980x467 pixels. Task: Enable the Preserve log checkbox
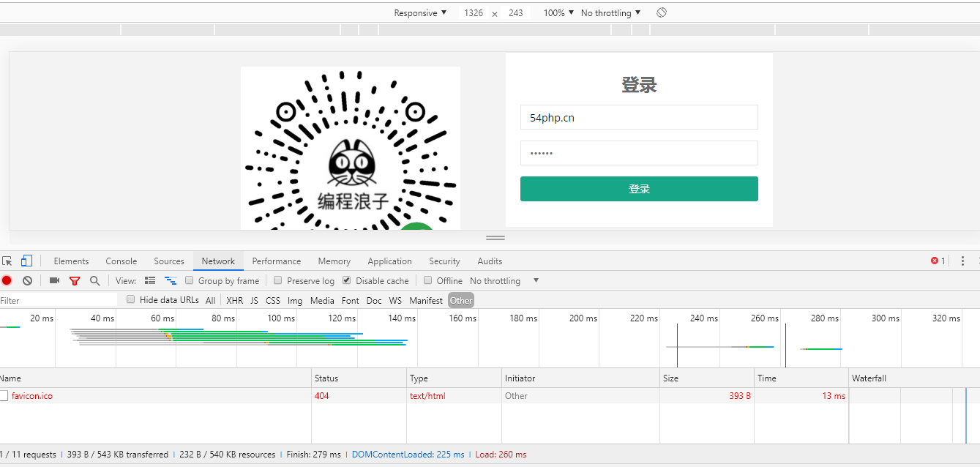point(278,280)
